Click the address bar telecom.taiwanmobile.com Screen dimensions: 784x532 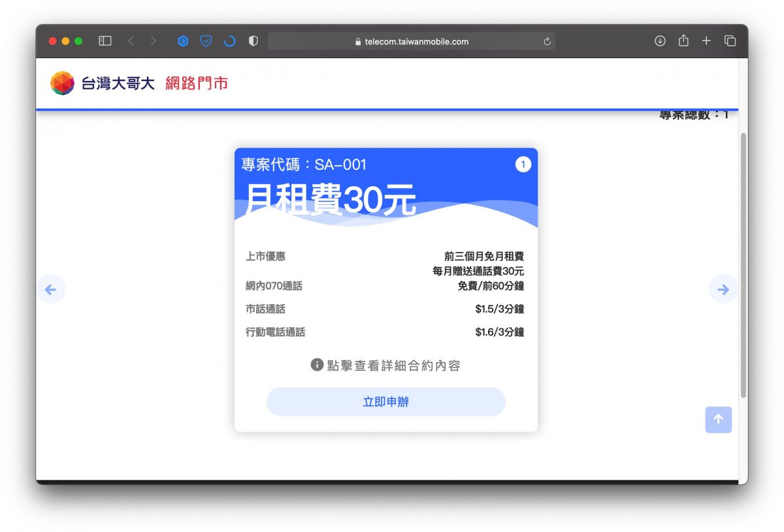coord(412,42)
